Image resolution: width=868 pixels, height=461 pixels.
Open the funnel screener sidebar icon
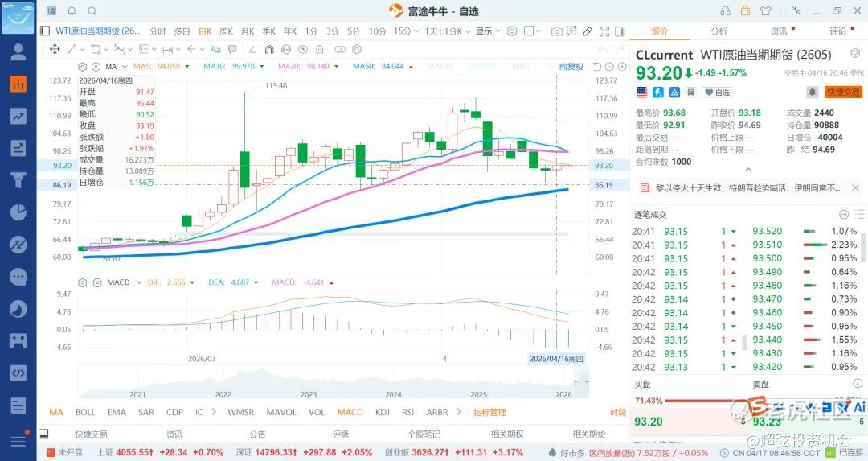[18, 180]
